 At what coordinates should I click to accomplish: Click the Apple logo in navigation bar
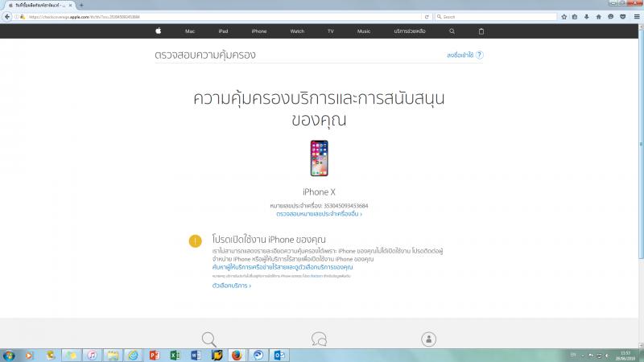(158, 31)
